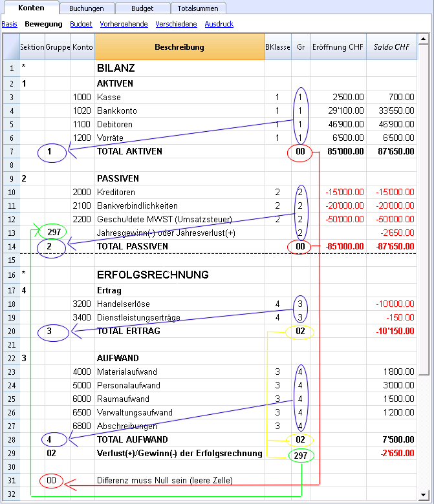Click row header number 21

click(12, 344)
